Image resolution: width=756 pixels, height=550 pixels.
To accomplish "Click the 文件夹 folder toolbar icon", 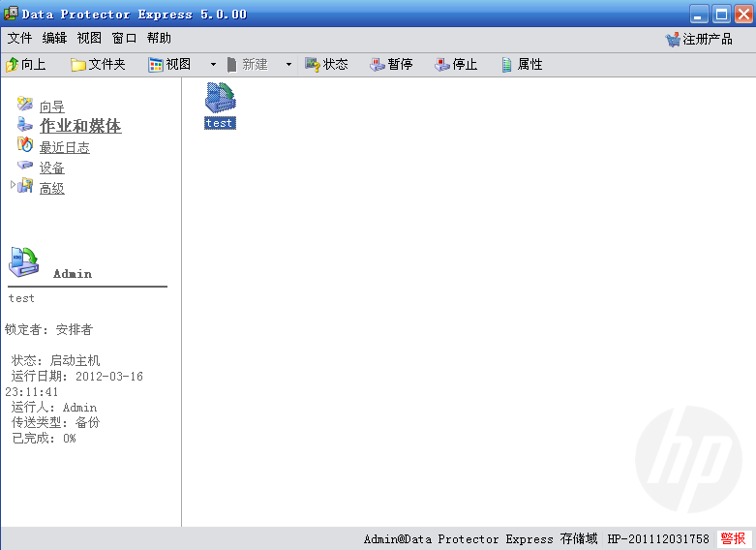I will tap(78, 65).
